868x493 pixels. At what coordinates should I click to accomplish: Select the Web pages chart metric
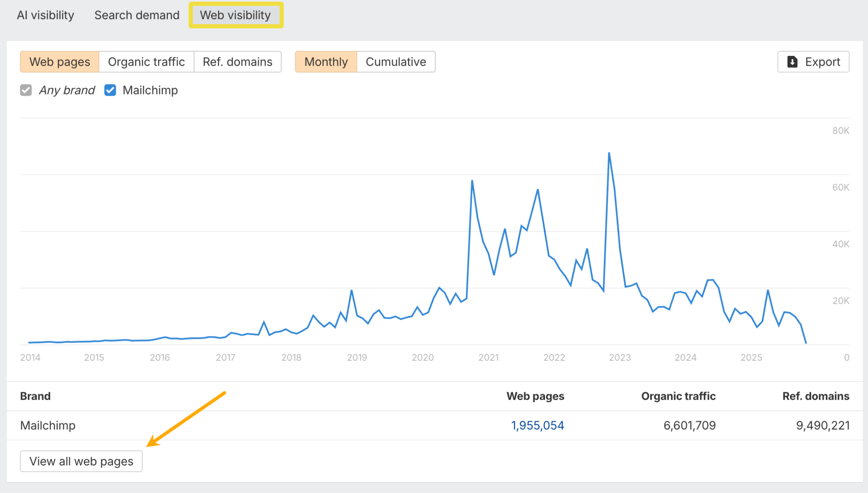coord(60,62)
